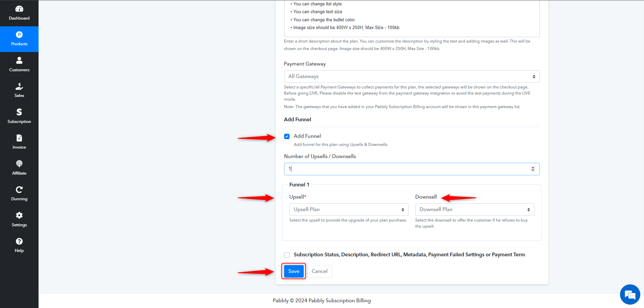The height and width of the screenshot is (308, 644).
Task: Open the Settings gear icon
Action: (x=19, y=215)
